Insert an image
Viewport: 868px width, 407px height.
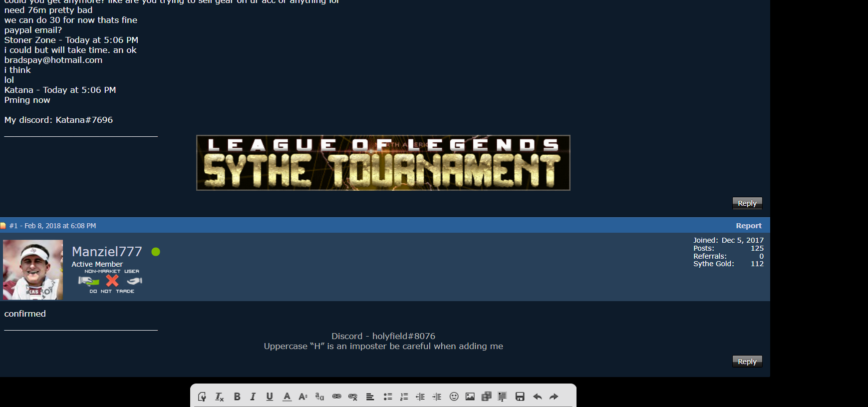[470, 397]
